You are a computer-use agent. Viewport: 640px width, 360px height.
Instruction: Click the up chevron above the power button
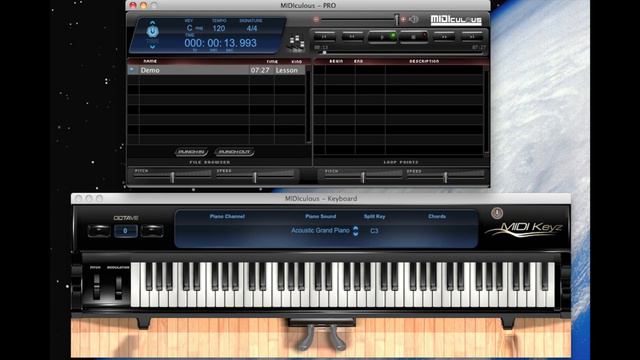152,22
